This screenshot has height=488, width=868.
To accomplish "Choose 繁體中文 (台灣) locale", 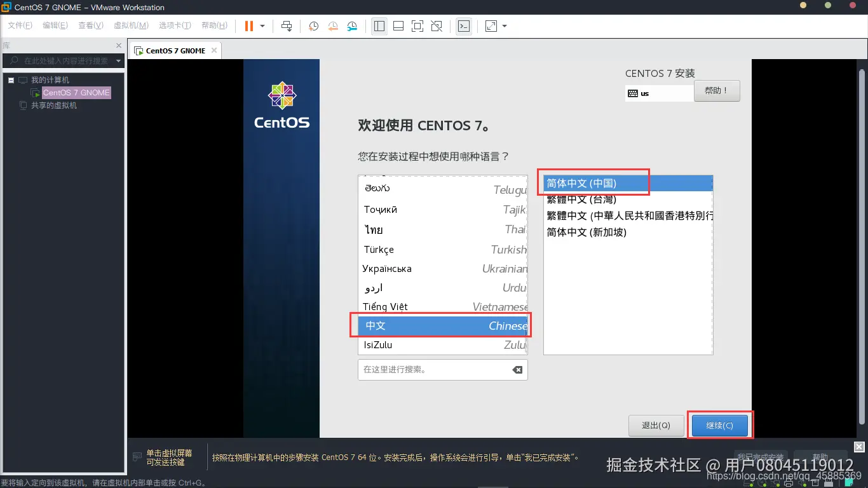I will (x=628, y=200).
